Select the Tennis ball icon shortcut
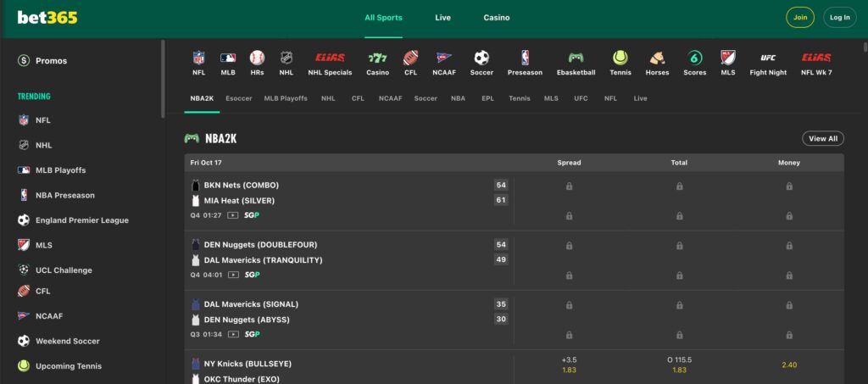868x384 pixels. coord(620,58)
